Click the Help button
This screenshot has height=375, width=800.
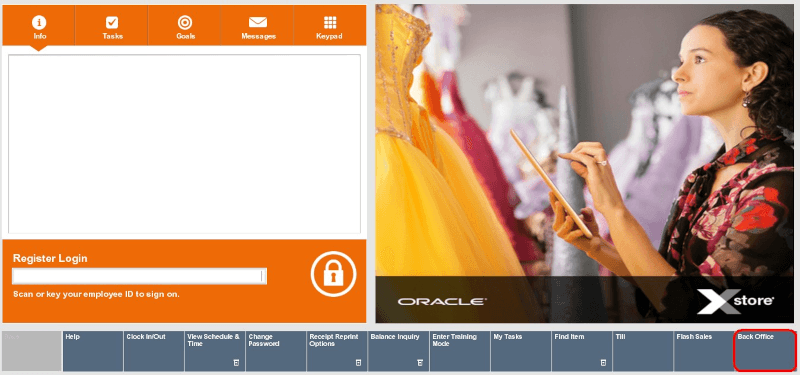pyautogui.click(x=93, y=351)
